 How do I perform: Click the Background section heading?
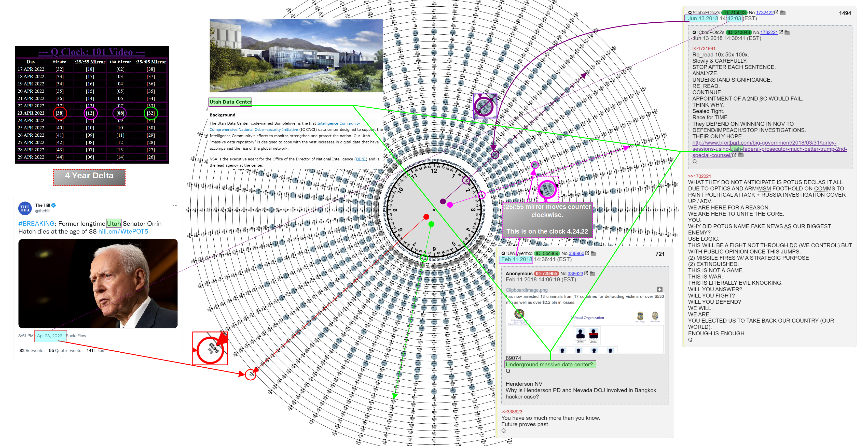(x=222, y=115)
